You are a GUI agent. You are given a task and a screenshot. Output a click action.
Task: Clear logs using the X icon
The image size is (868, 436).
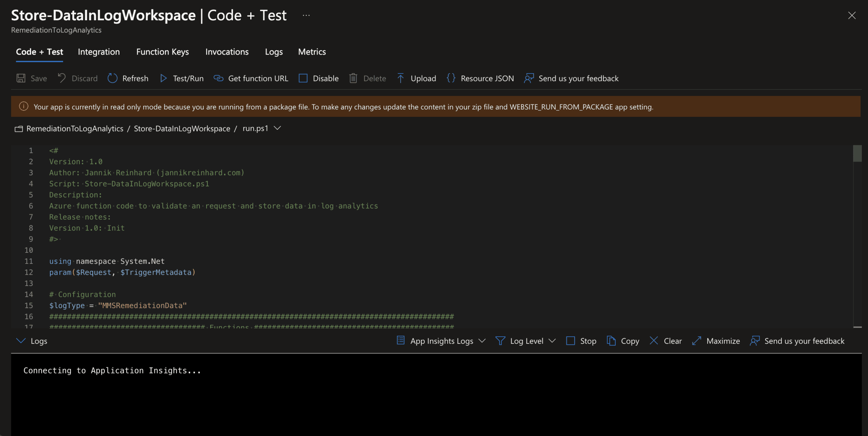pyautogui.click(x=654, y=341)
